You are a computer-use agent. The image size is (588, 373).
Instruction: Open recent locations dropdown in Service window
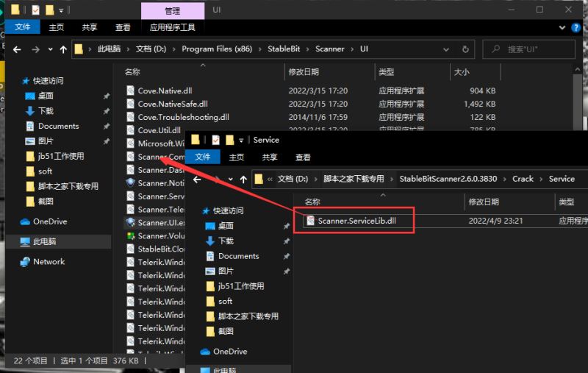pyautogui.click(x=230, y=180)
